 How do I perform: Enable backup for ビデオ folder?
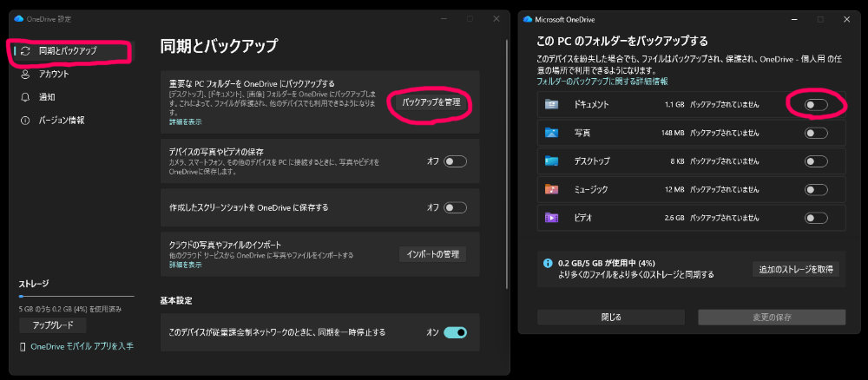(x=816, y=218)
